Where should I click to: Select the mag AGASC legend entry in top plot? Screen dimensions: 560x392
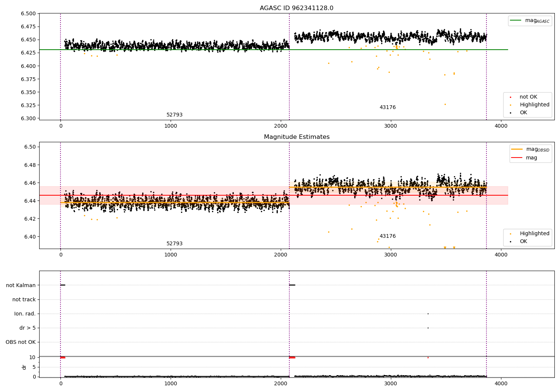530,21
